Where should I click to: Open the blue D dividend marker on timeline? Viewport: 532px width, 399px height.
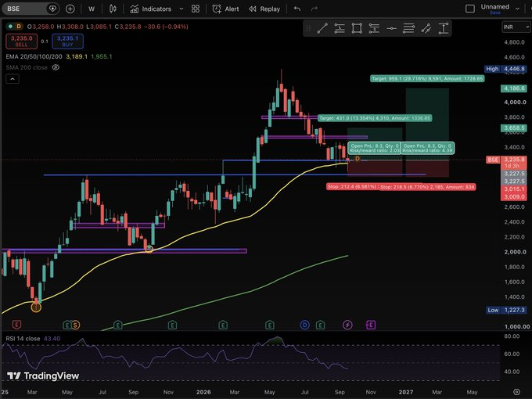[304, 325]
